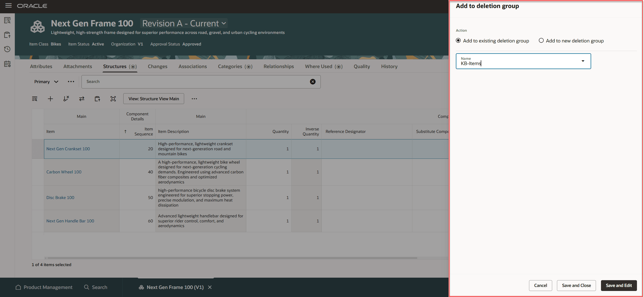
Task: Click the Oracle logo
Action: coord(32,6)
